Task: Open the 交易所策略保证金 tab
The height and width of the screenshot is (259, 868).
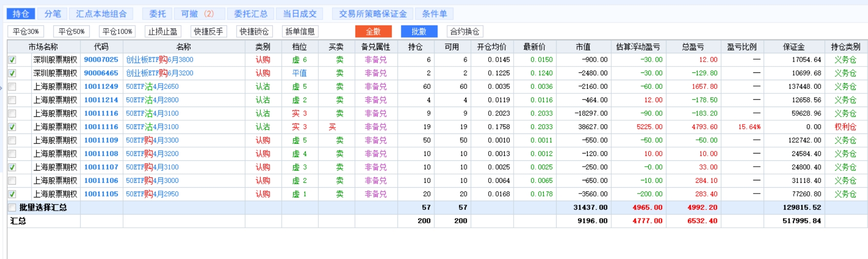Action: tap(372, 14)
